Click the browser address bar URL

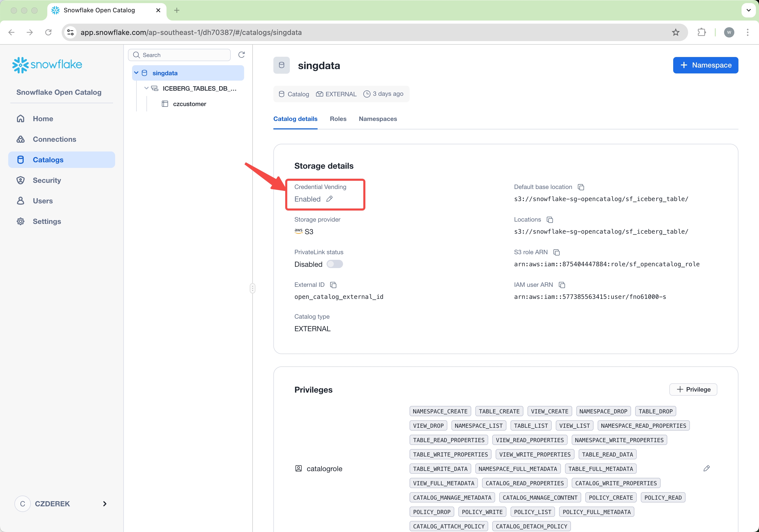click(x=191, y=32)
